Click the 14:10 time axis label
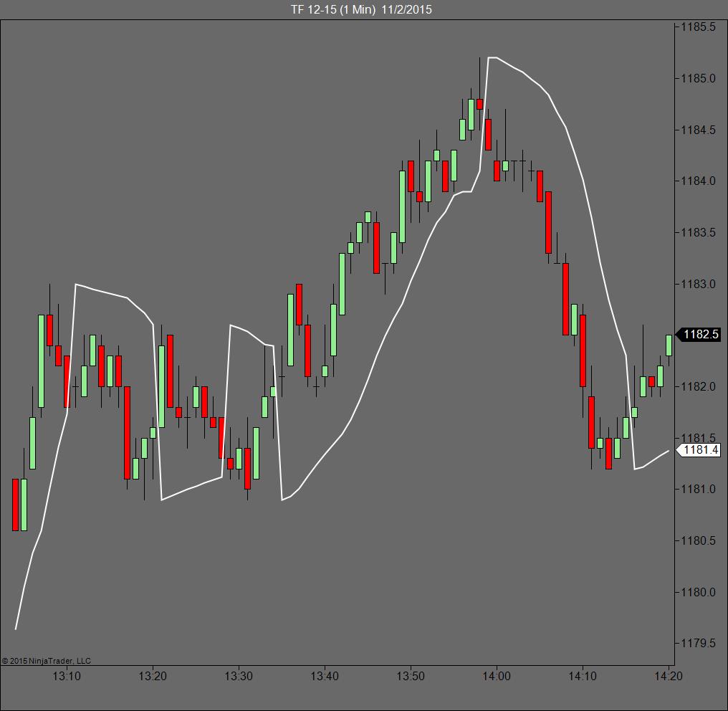728x711 pixels. point(583,676)
